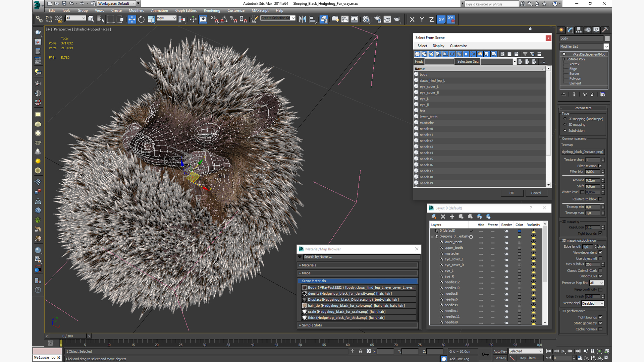This screenshot has width=644, height=362.
Task: Select the 3D mapping radio button
Action: pyautogui.click(x=565, y=125)
